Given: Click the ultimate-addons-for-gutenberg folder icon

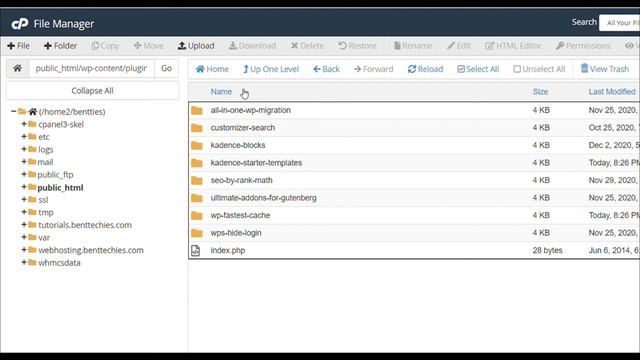Looking at the screenshot, I should point(197,198).
